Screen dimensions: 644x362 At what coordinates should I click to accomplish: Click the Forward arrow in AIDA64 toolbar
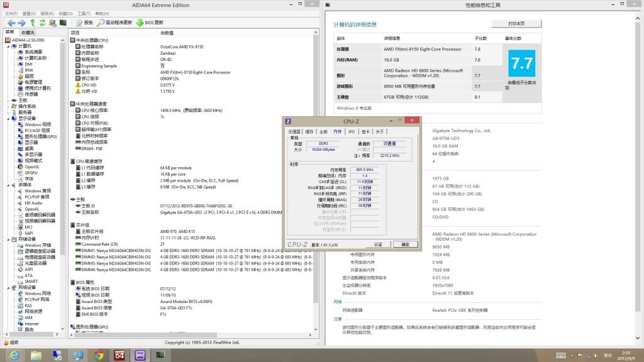(21, 23)
